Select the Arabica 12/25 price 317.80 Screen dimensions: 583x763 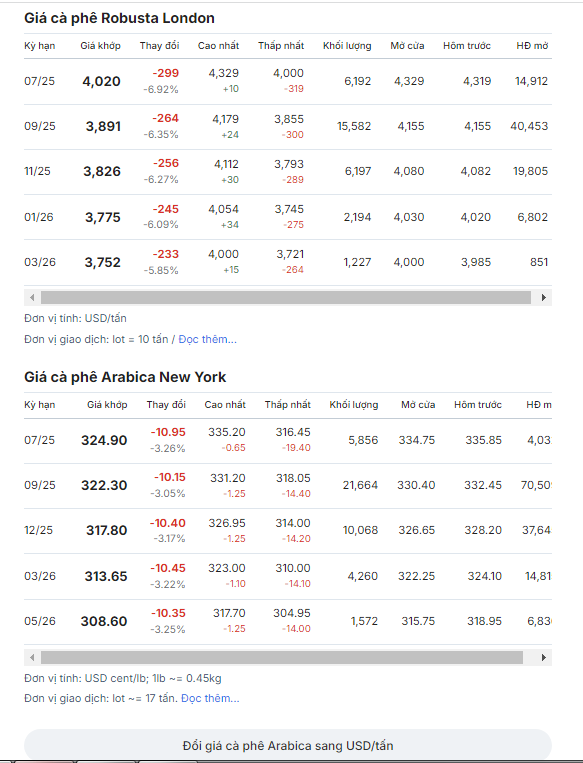click(x=107, y=530)
